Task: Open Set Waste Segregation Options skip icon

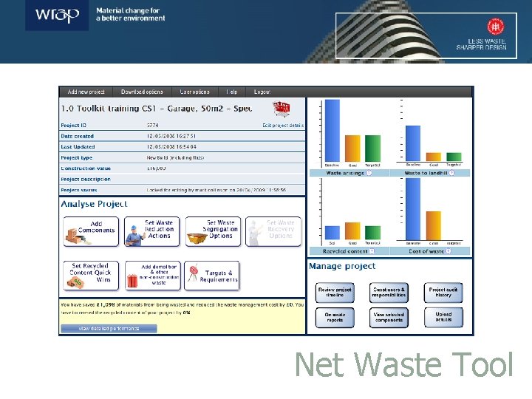Action: (x=213, y=231)
